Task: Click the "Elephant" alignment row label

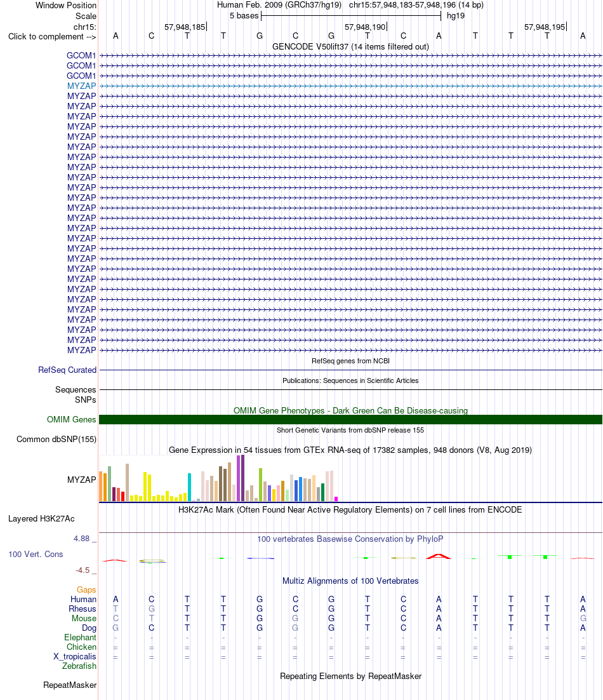Action: pyautogui.click(x=80, y=637)
